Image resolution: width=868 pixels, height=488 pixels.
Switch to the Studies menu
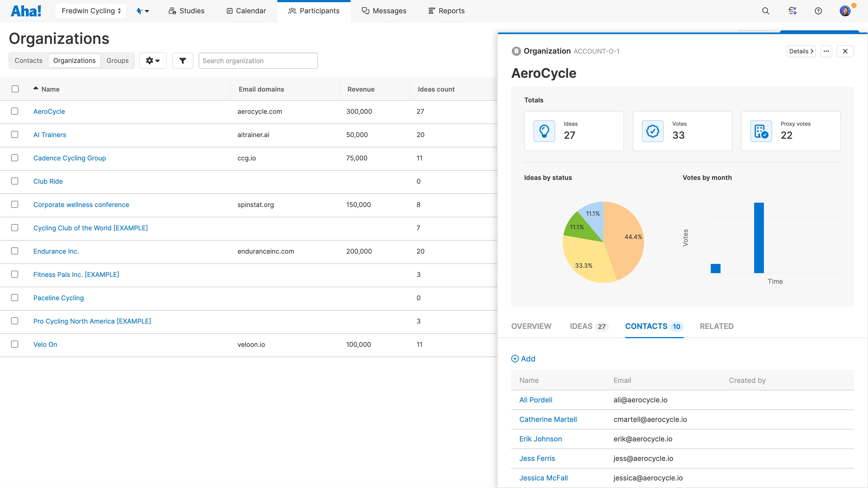[x=186, y=11]
